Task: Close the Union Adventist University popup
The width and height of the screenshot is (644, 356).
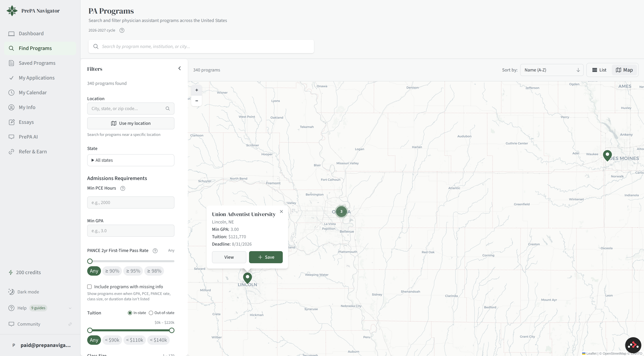Action: 281,212
